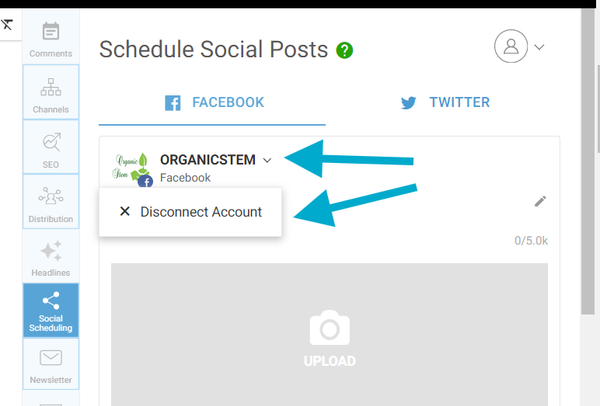Click the pencil edit icon
600x406 pixels.
click(x=540, y=201)
